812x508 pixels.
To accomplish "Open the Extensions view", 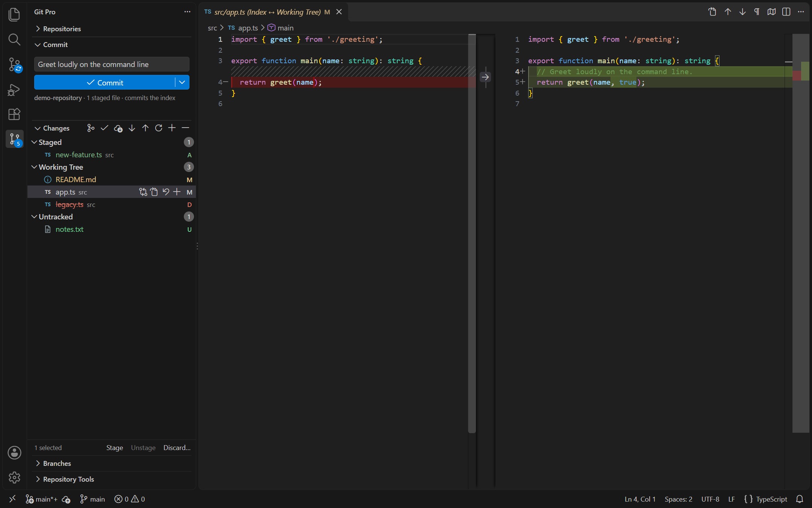I will pyautogui.click(x=14, y=114).
